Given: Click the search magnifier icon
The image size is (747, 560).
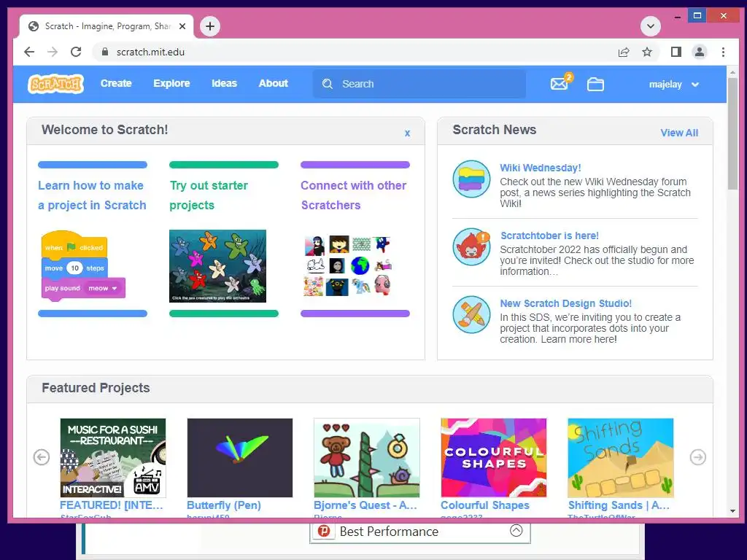Looking at the screenshot, I should click(x=328, y=84).
